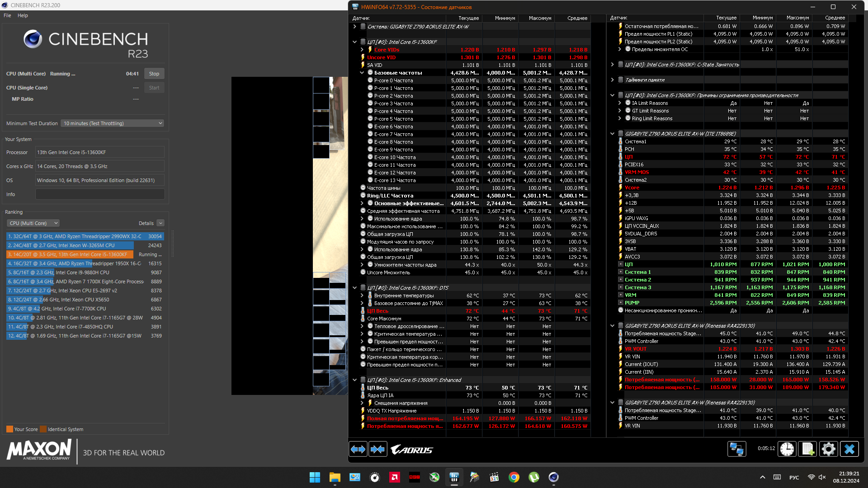Collapse the Базовые частоты tree group
Screen dimensions: 868x488
362,73
